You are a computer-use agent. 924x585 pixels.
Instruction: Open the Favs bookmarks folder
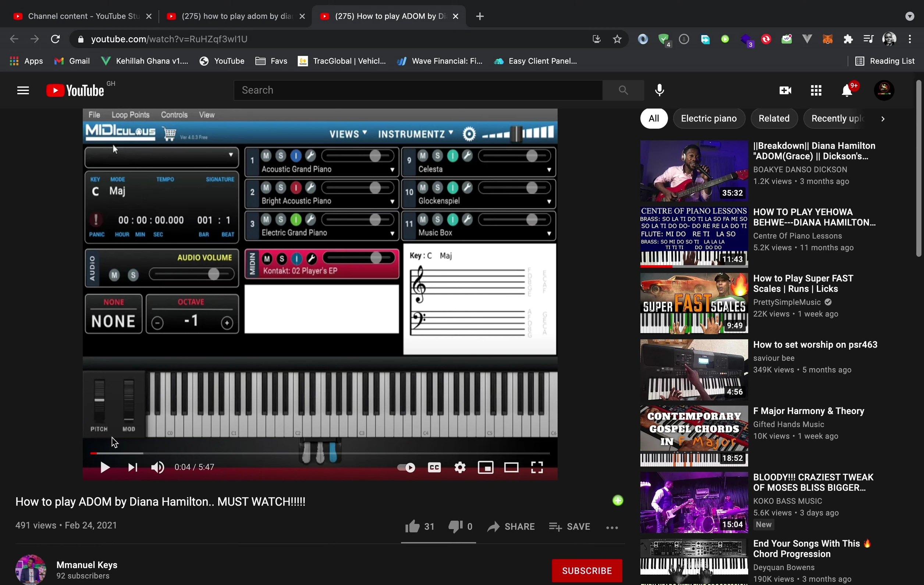[271, 61]
